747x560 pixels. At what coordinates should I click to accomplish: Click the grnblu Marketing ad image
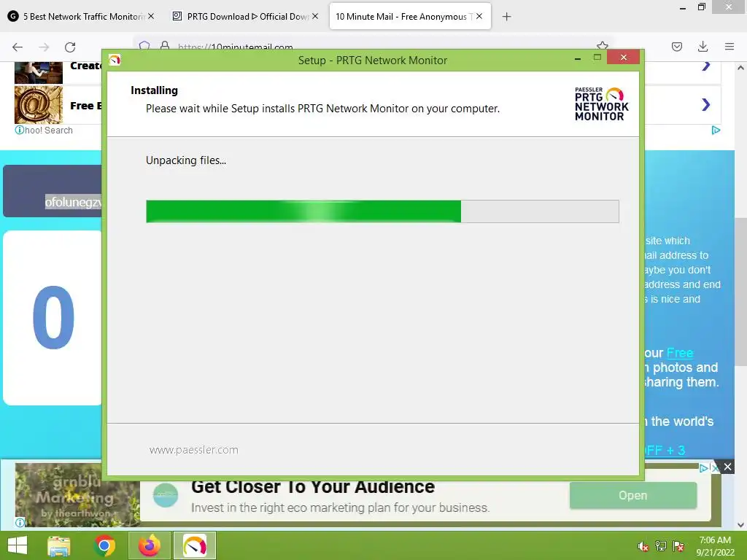pos(77,495)
